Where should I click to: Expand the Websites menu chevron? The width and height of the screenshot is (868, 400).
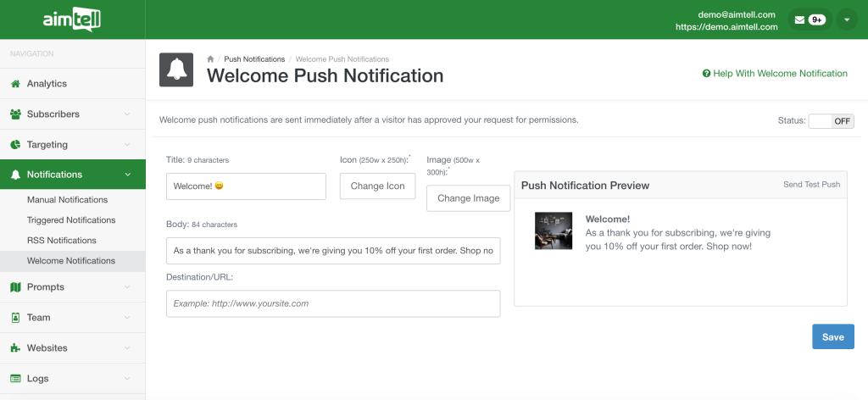coord(127,348)
